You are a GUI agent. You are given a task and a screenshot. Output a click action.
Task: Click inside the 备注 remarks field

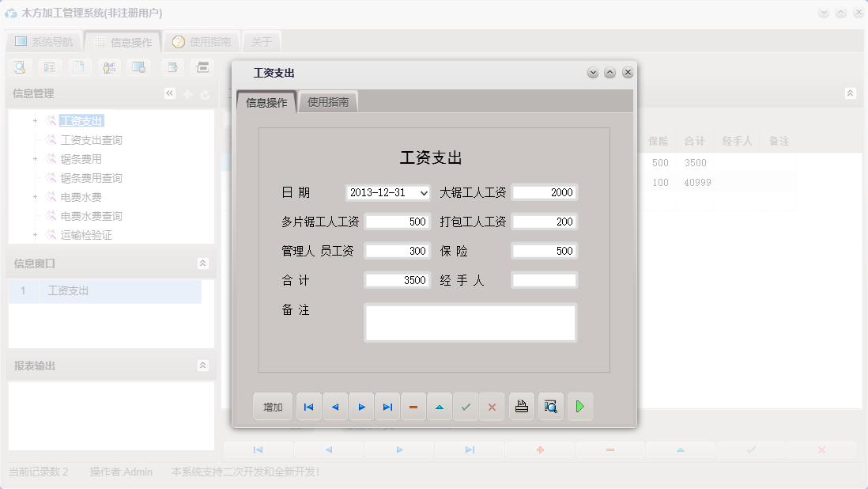click(470, 320)
